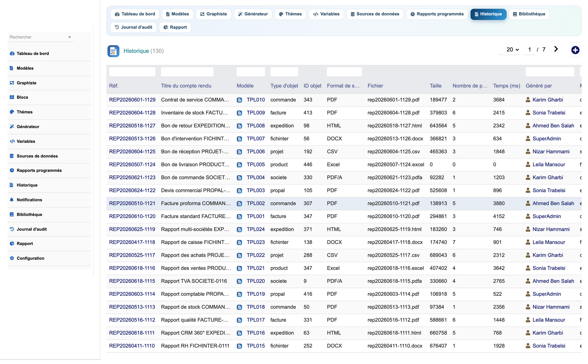
Task: Sort by Temps (ms) column header
Action: 506,86
